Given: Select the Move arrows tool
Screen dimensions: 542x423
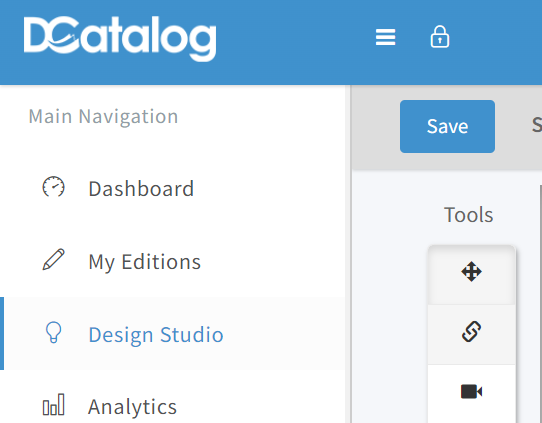Looking at the screenshot, I should (x=471, y=272).
